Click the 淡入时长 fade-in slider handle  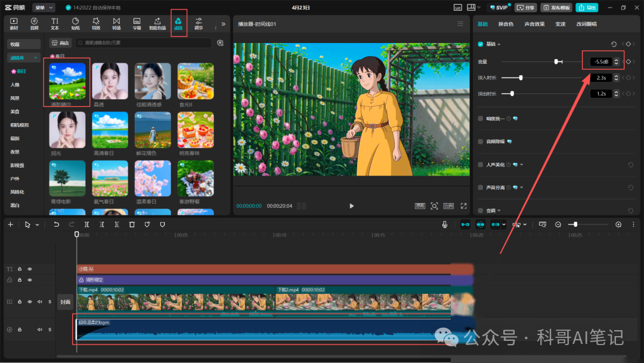tap(521, 78)
